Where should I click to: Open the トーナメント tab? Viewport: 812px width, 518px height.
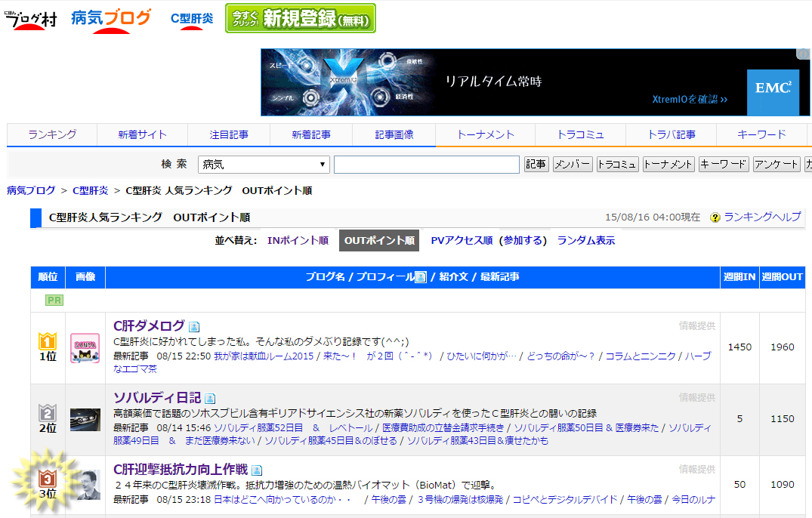coord(485,134)
